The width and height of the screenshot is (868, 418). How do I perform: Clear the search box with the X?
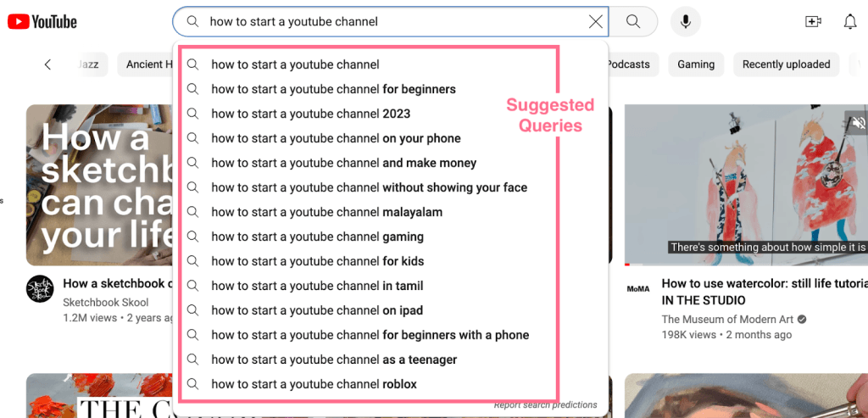coord(596,21)
